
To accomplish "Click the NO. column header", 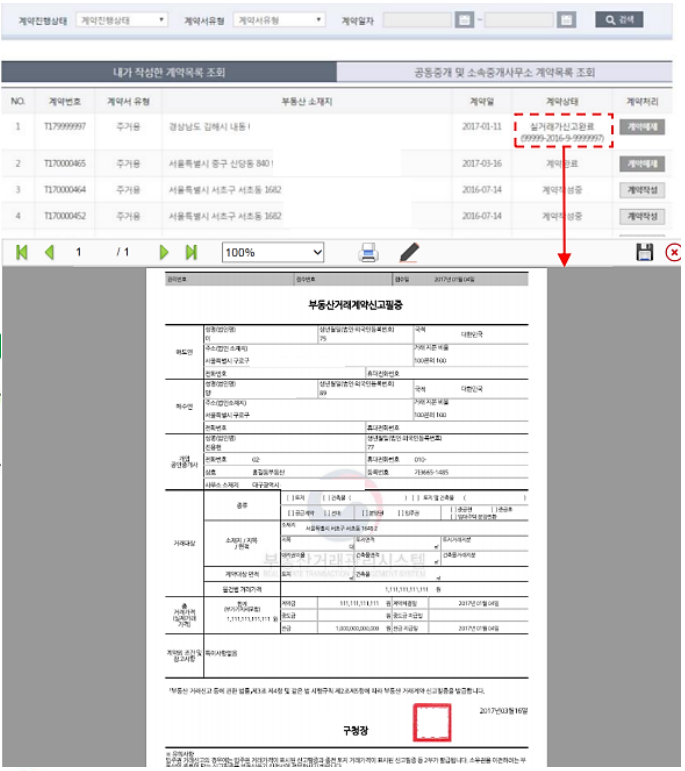I will point(18,101).
